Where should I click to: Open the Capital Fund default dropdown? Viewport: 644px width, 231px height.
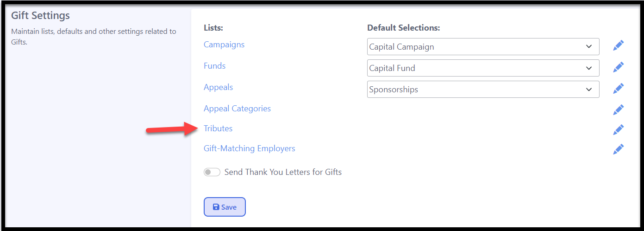point(483,68)
